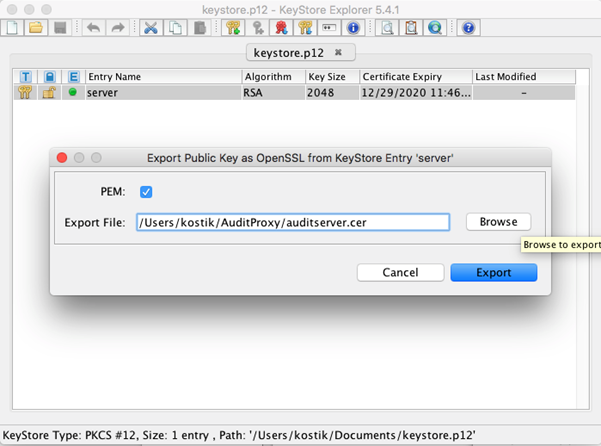Open Help via question mark icon
This screenshot has width=601, height=446.
point(468,28)
